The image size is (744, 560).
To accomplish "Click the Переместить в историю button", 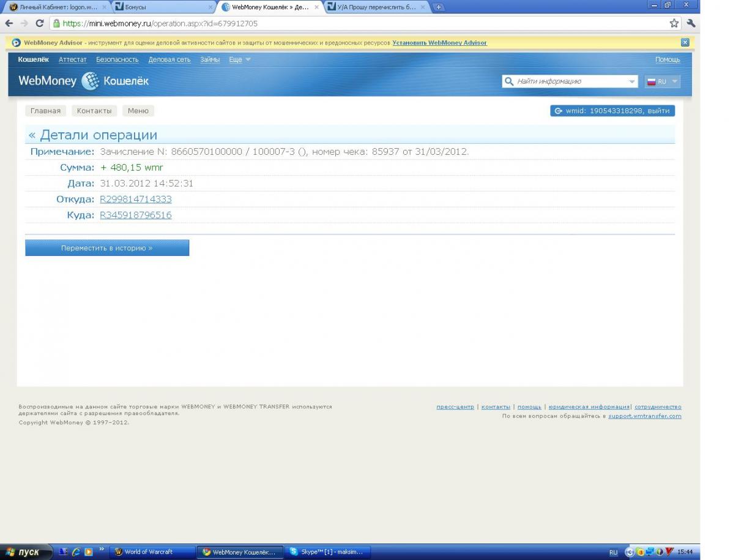I will click(107, 248).
